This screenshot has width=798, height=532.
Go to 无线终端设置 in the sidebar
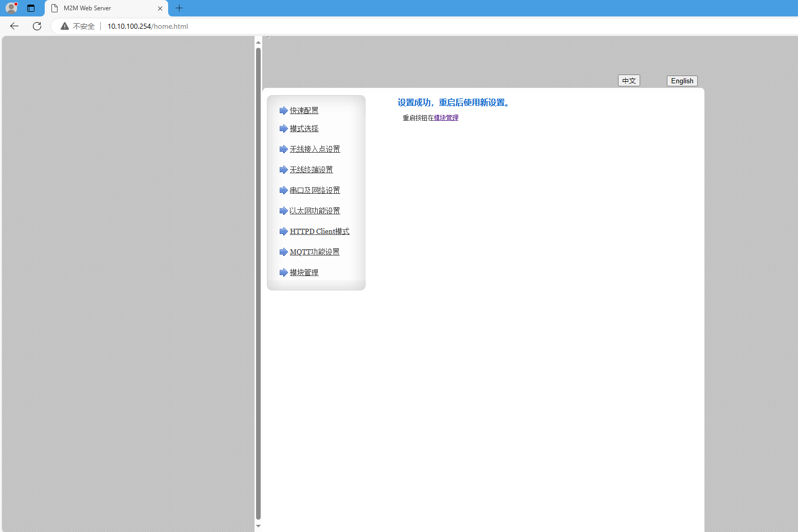pos(311,170)
